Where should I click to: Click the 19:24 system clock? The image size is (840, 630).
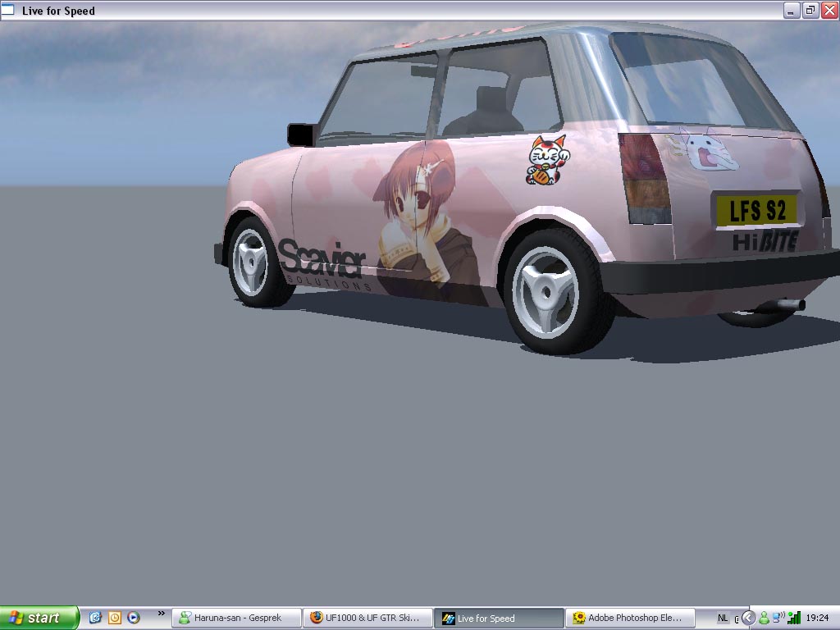(818, 619)
